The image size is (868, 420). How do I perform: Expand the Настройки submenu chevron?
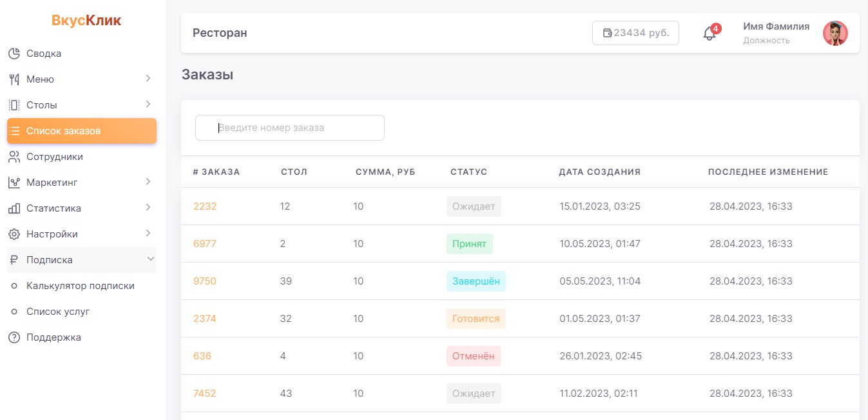pyautogui.click(x=148, y=234)
